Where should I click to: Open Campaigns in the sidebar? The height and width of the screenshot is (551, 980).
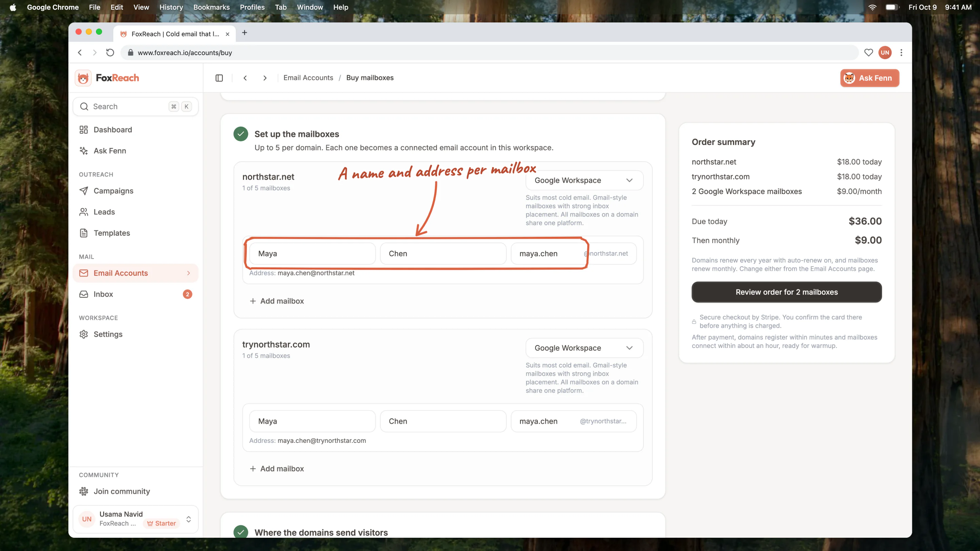(135, 191)
